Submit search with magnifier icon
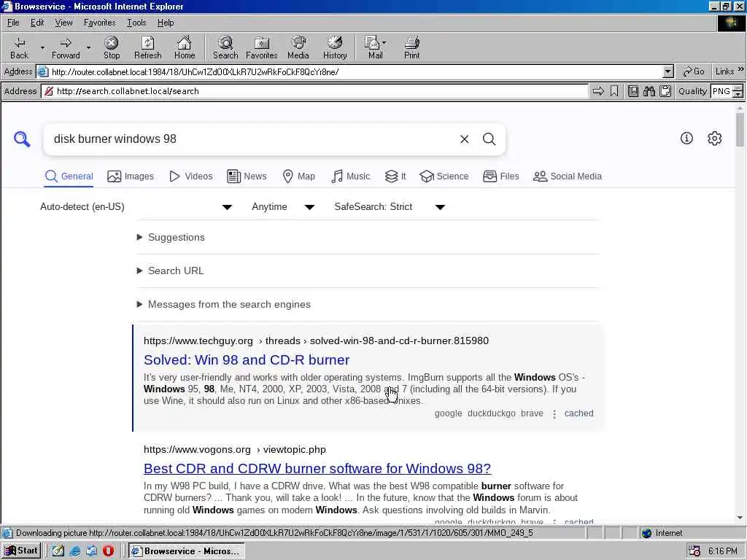This screenshot has height=560, width=747. pyautogui.click(x=489, y=139)
